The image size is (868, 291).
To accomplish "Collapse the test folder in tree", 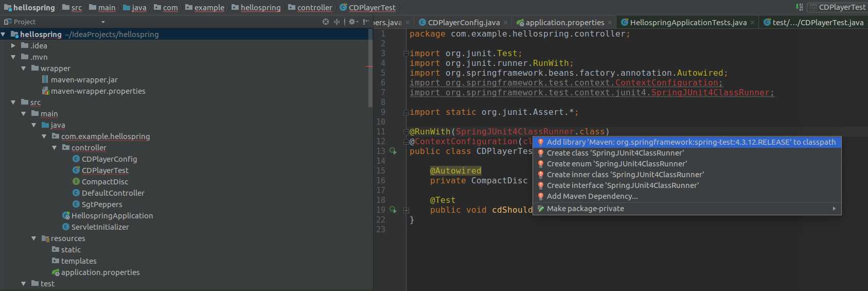I will 24,284.
